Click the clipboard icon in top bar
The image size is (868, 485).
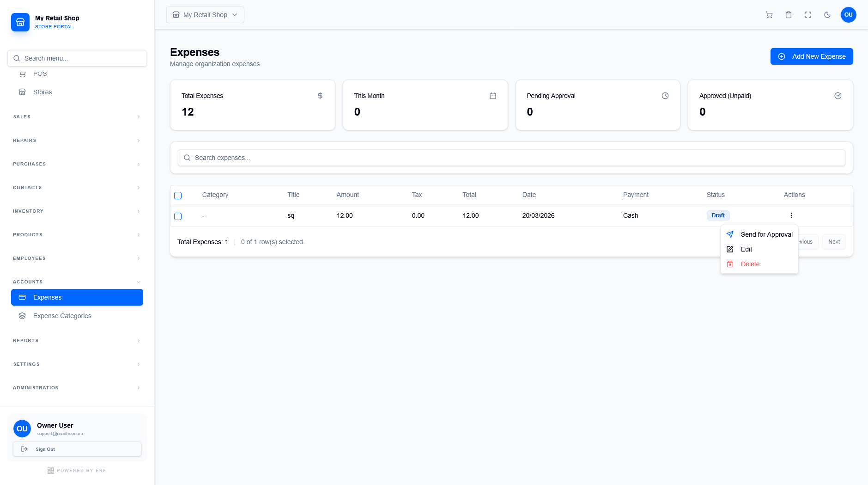[789, 15]
